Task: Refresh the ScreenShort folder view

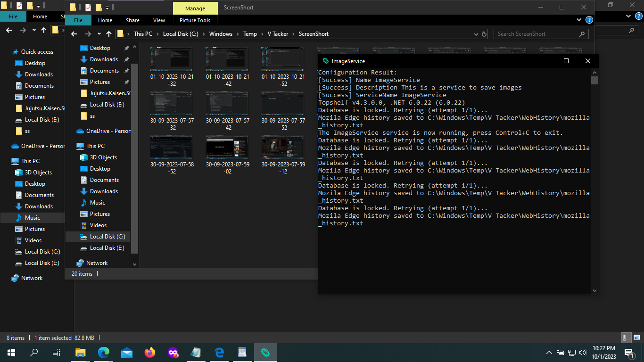Action: (484, 34)
